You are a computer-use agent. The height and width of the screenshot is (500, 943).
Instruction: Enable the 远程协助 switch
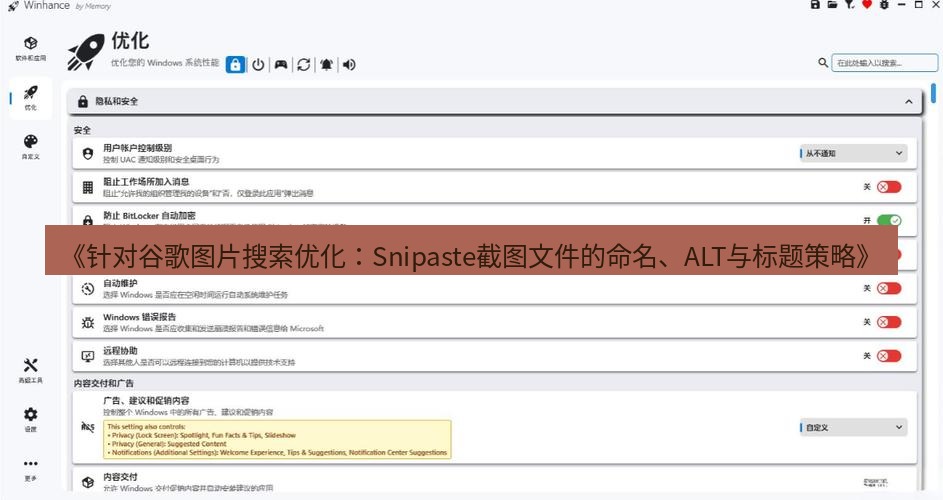pos(889,356)
